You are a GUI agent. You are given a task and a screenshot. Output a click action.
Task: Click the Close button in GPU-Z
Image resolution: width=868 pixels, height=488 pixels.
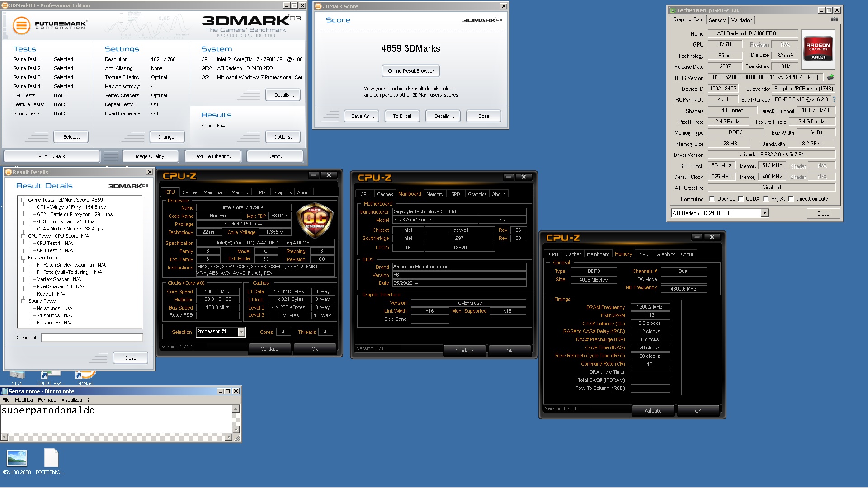[x=823, y=214]
